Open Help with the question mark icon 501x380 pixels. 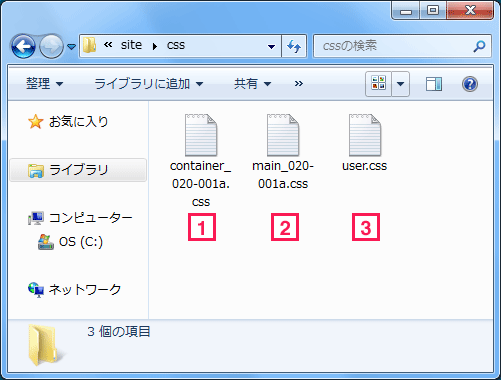[470, 84]
